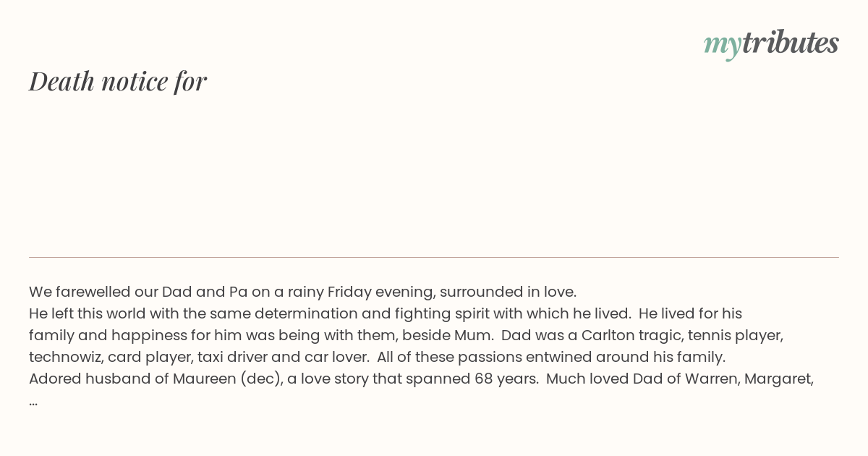The height and width of the screenshot is (456, 868).
Task: Click the "Death notice for" heading
Action: (x=118, y=81)
